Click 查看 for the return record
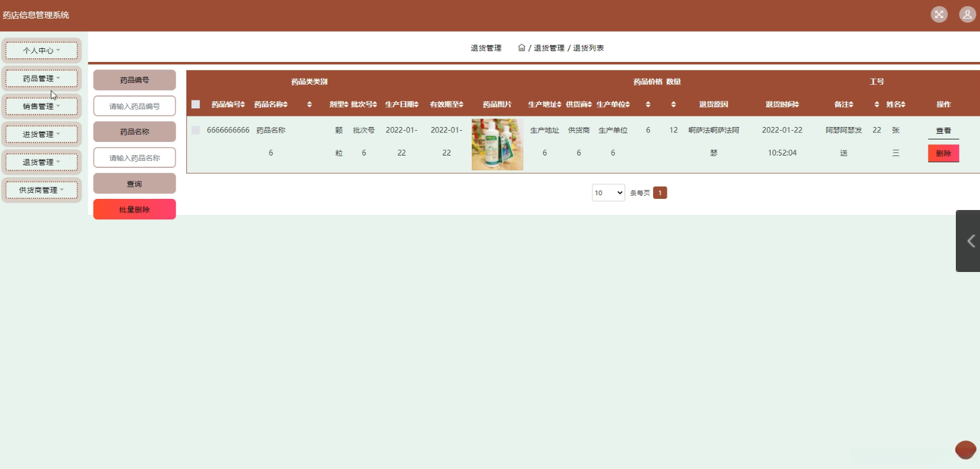The height and width of the screenshot is (469, 980). [x=943, y=131]
